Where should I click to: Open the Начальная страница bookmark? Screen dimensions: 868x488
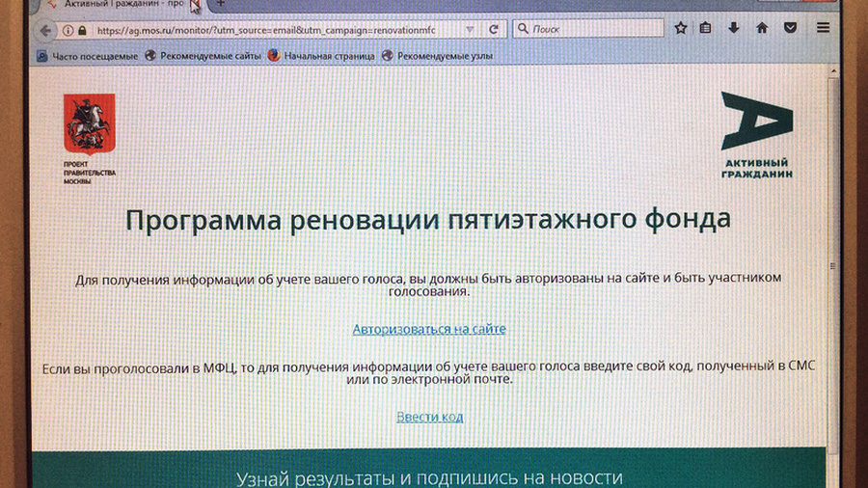coord(321,56)
